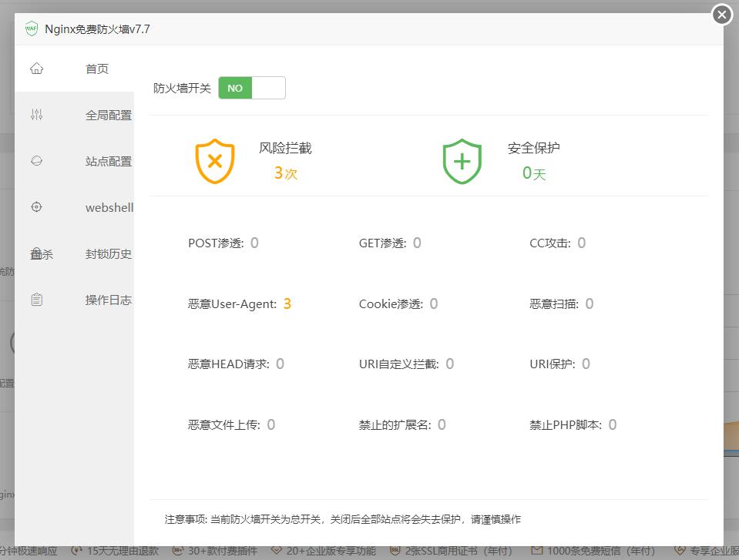
Task: Click the global config sliders icon
Action: (x=36, y=115)
